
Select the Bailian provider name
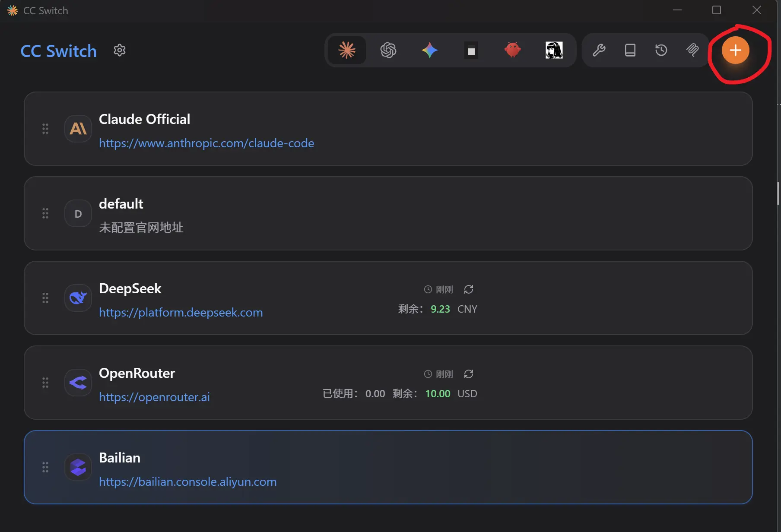[x=120, y=458]
